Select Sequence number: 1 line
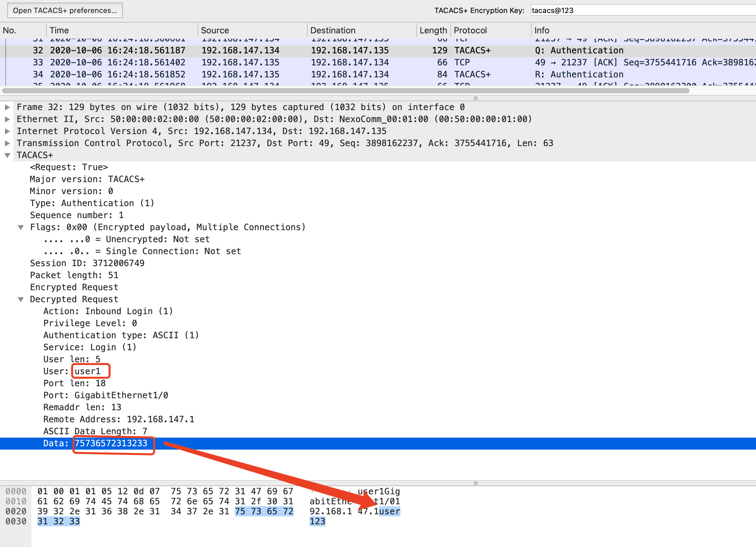The image size is (756, 547). coord(77,215)
